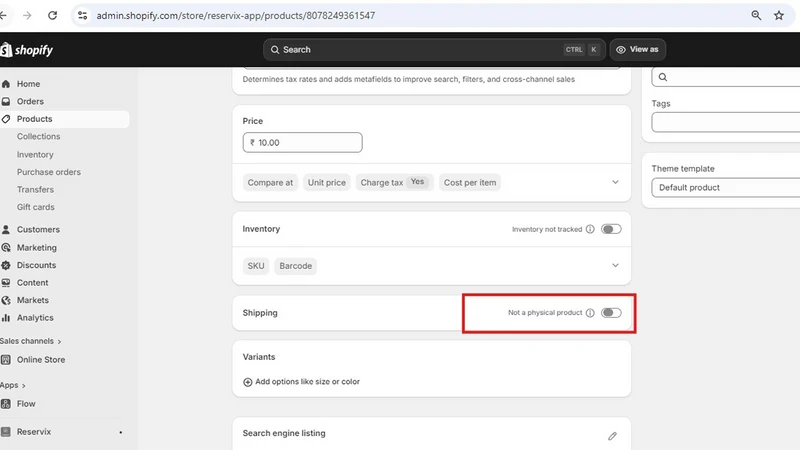This screenshot has height=450, width=800.
Task: Click the Barcode chip
Action: (x=295, y=266)
